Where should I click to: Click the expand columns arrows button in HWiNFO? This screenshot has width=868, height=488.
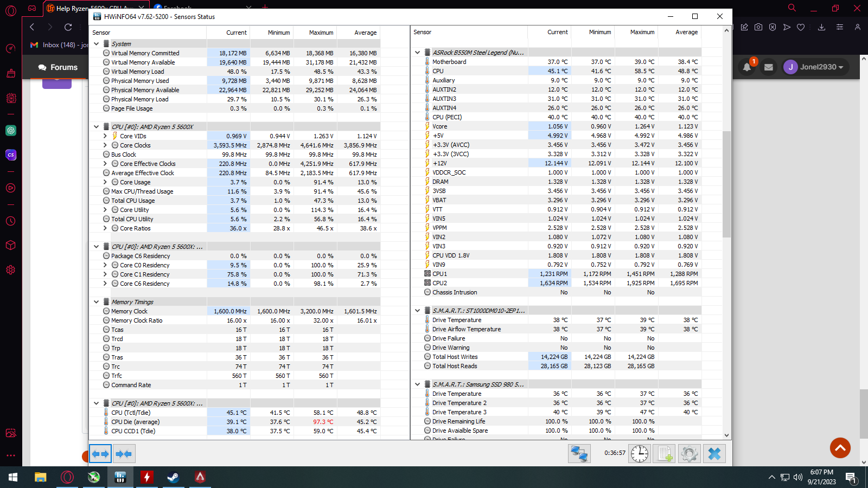pyautogui.click(x=100, y=454)
